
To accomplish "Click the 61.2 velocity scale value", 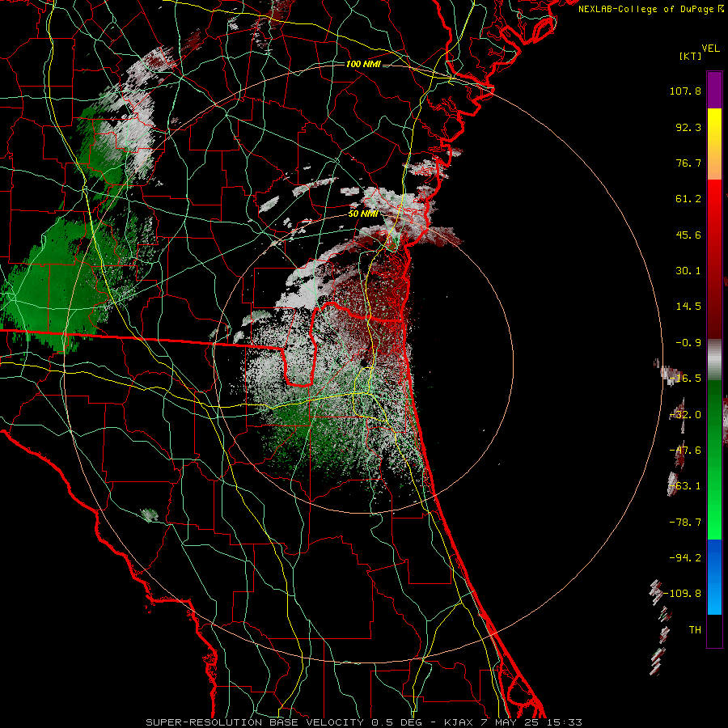I will [688, 199].
